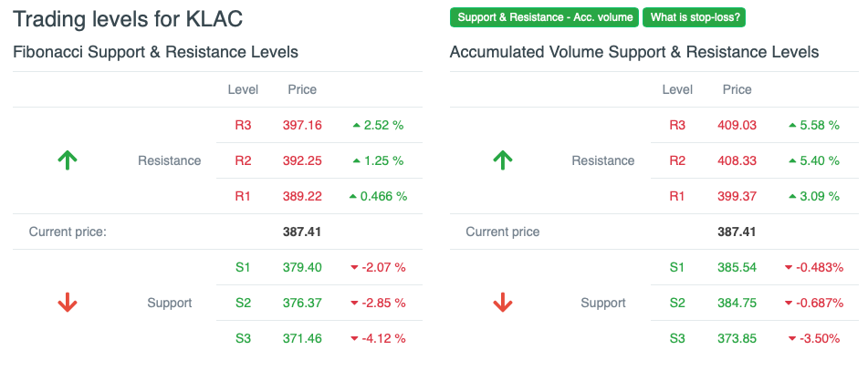Select the Fibonacci R3 price 397.16
Viewport: 868px width, 371px height.
[302, 126]
